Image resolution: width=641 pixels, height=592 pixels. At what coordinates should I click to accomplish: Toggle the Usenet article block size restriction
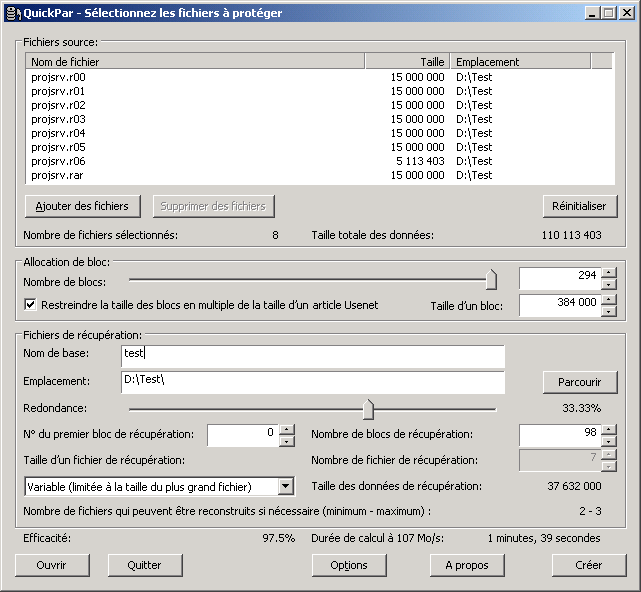click(x=30, y=305)
